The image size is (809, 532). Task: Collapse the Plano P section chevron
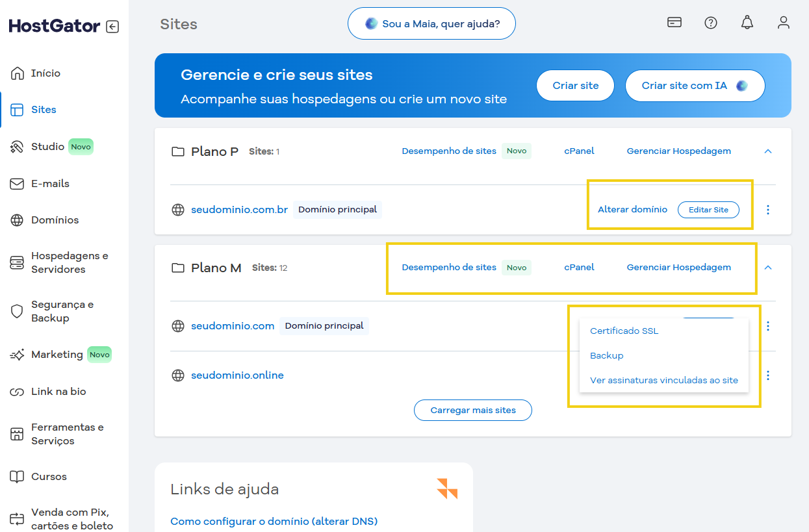[768, 151]
